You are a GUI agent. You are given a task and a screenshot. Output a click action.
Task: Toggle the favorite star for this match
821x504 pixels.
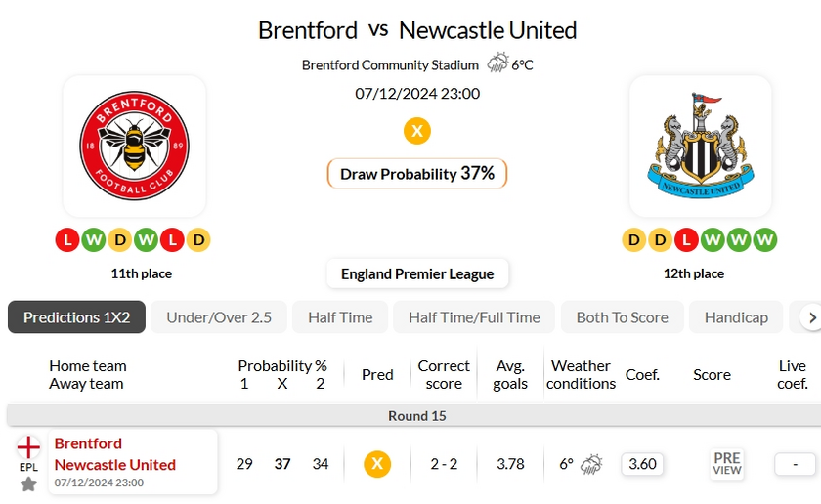28,483
